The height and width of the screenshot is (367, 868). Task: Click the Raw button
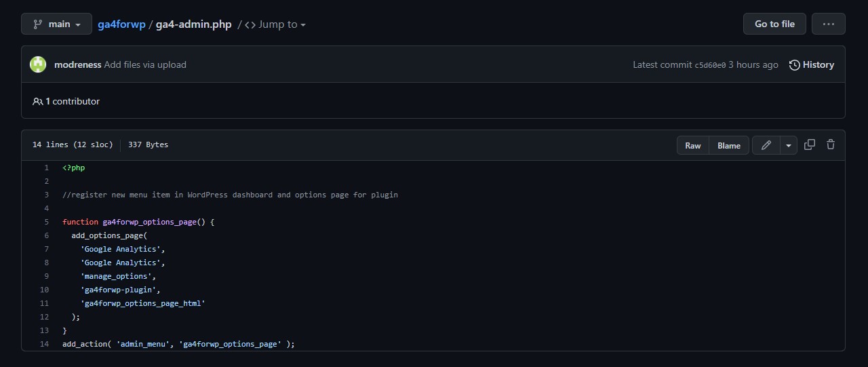tap(692, 145)
